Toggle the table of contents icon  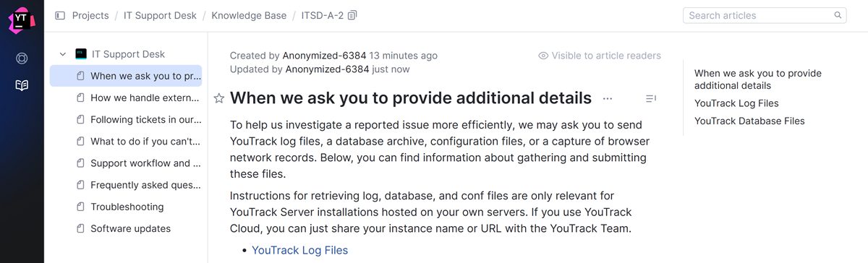[650, 98]
